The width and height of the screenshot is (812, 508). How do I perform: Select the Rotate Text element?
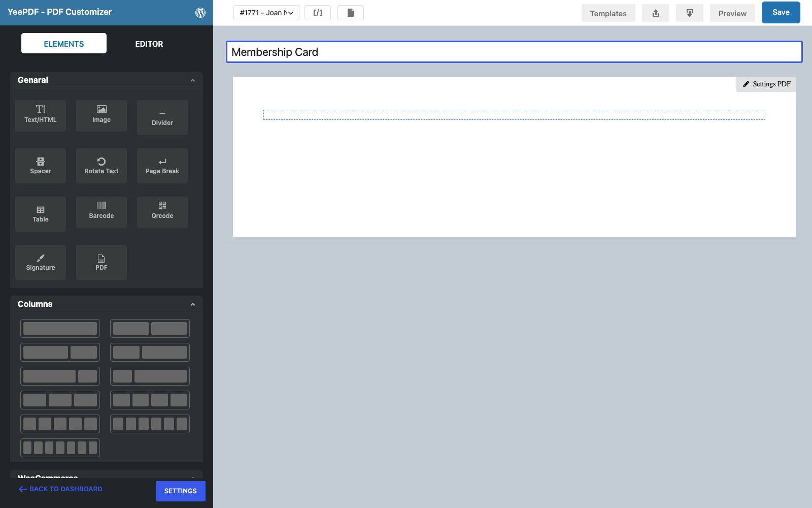[101, 166]
